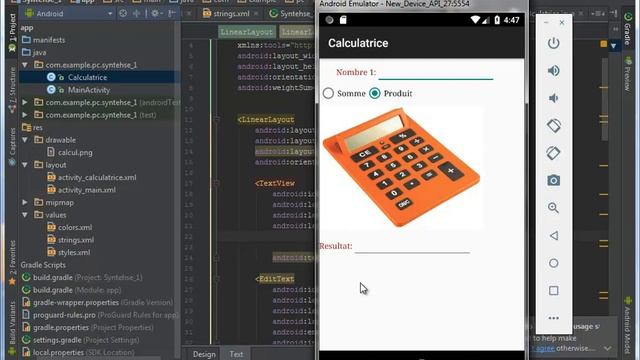640x360 pixels.
Task: Open the Captures side tab
Action: [x=12, y=146]
